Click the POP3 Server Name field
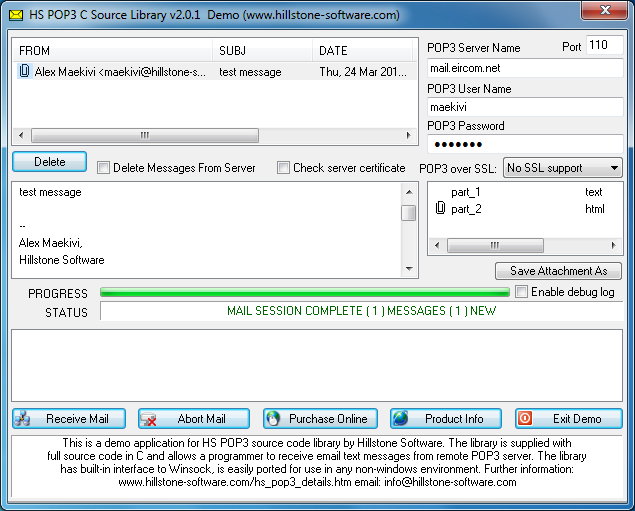 click(525, 68)
